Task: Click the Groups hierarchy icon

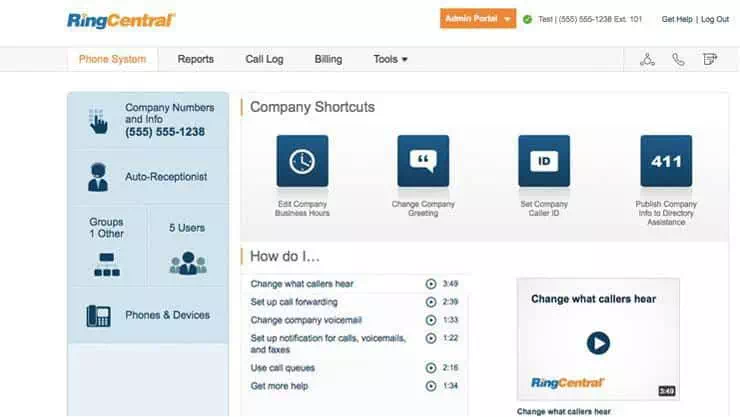Action: pyautogui.click(x=107, y=264)
